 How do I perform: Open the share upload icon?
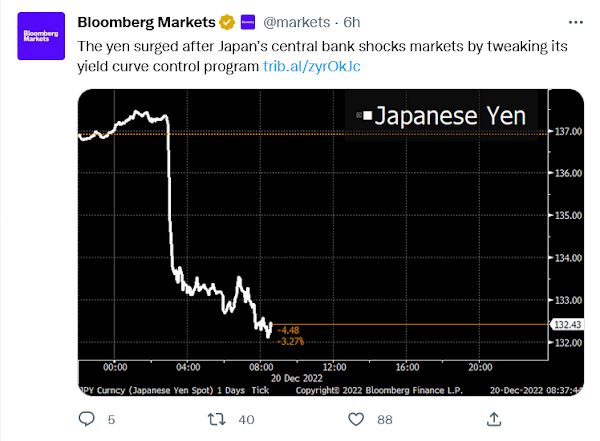[494, 419]
